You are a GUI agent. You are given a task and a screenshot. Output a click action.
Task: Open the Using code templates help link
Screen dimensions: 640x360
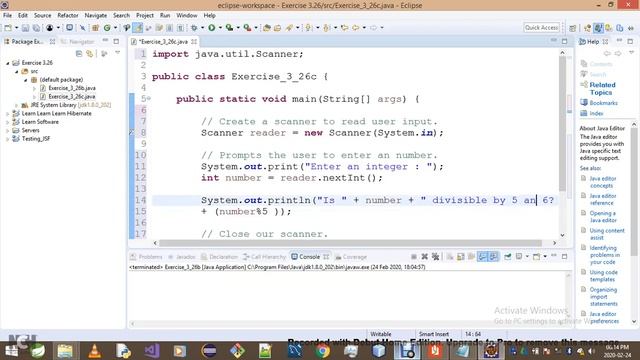coord(603,276)
